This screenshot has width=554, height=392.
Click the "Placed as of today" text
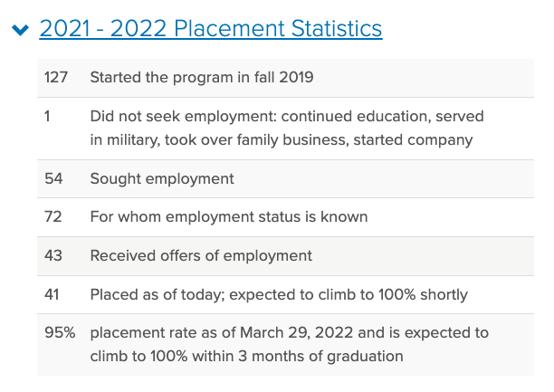[154, 295]
